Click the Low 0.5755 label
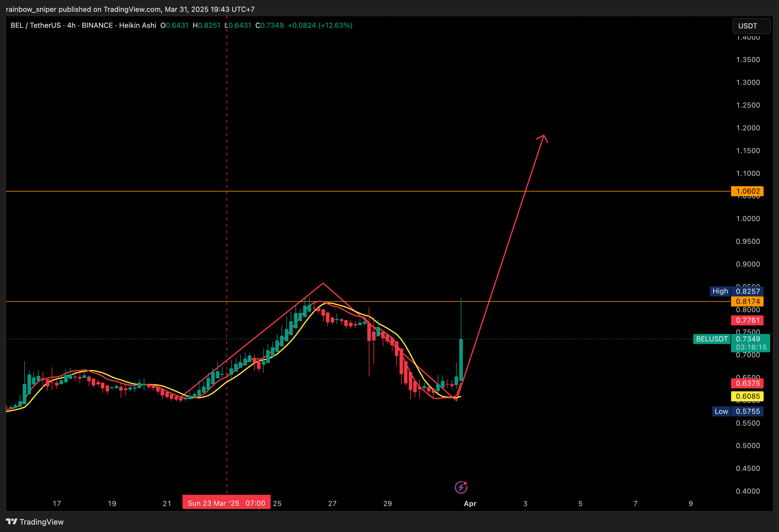This screenshot has height=532, width=779. [x=737, y=411]
